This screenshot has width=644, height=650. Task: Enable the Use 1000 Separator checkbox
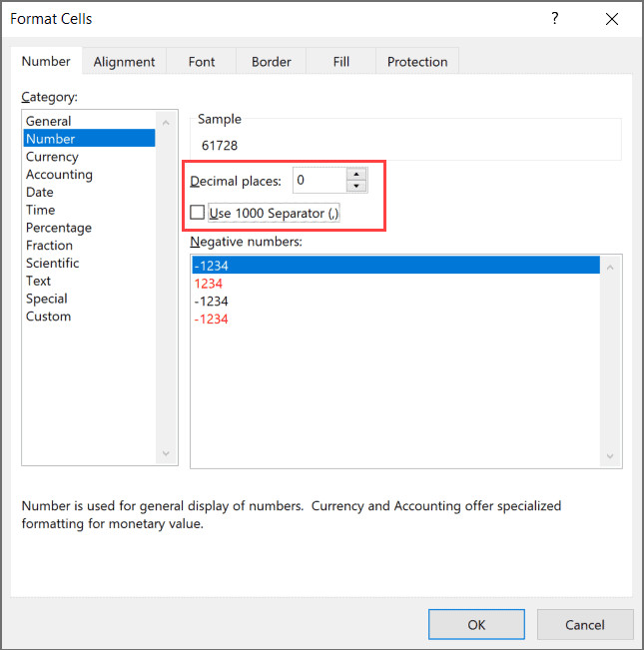click(198, 213)
